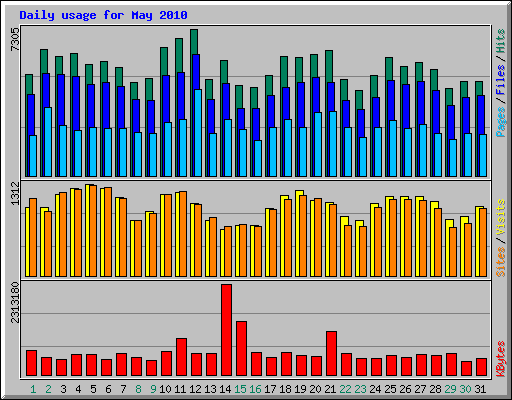Select day 16 on the date axis
This screenshot has width=512, height=400.
point(255,389)
